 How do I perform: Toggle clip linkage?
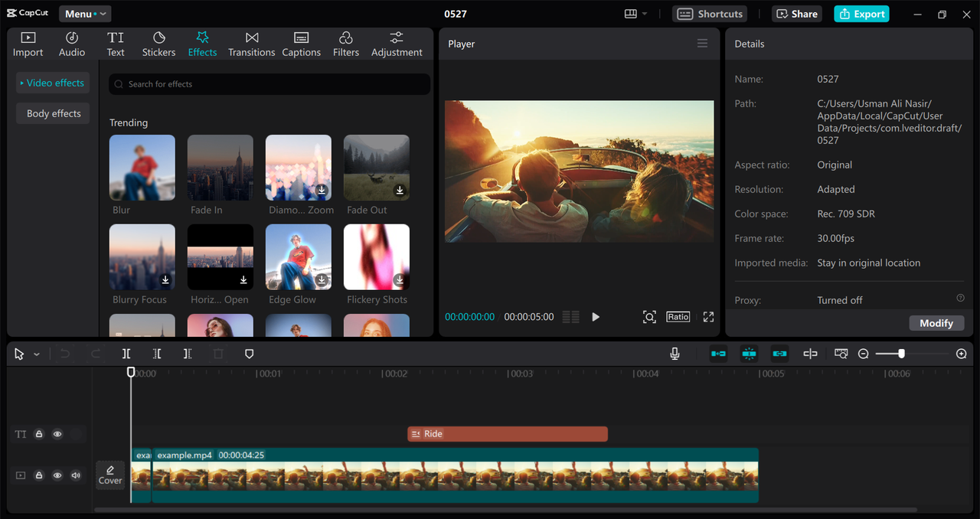tap(779, 354)
